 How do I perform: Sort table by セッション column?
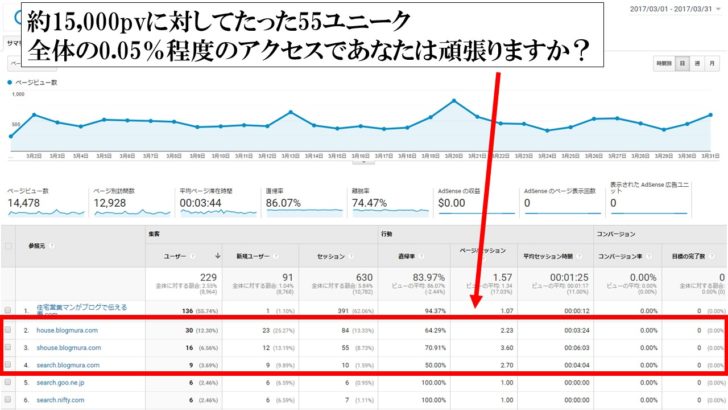pyautogui.click(x=331, y=256)
